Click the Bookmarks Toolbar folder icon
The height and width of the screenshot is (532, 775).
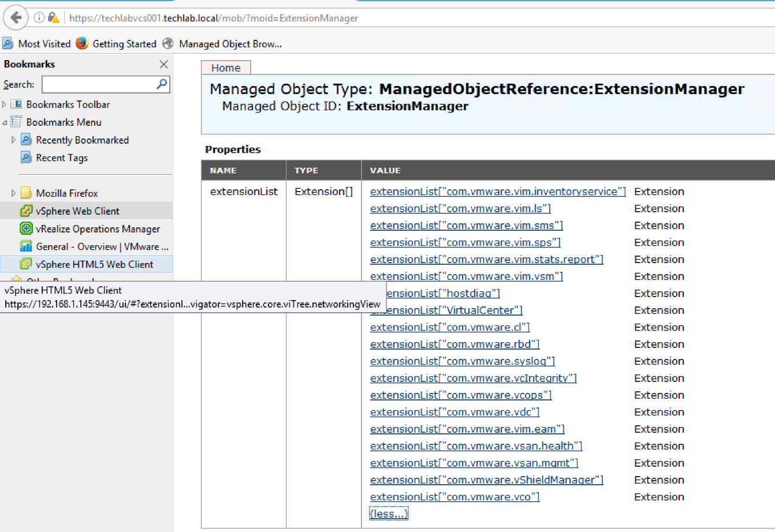[16, 104]
